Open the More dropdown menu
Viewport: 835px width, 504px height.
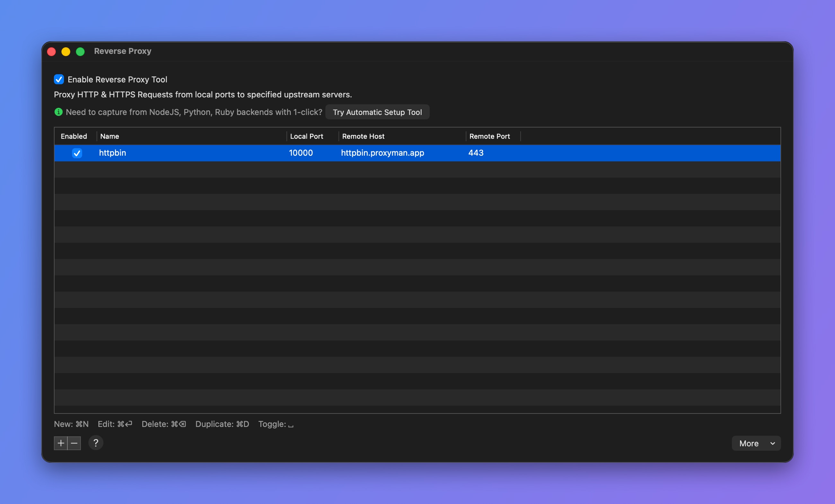pos(756,443)
